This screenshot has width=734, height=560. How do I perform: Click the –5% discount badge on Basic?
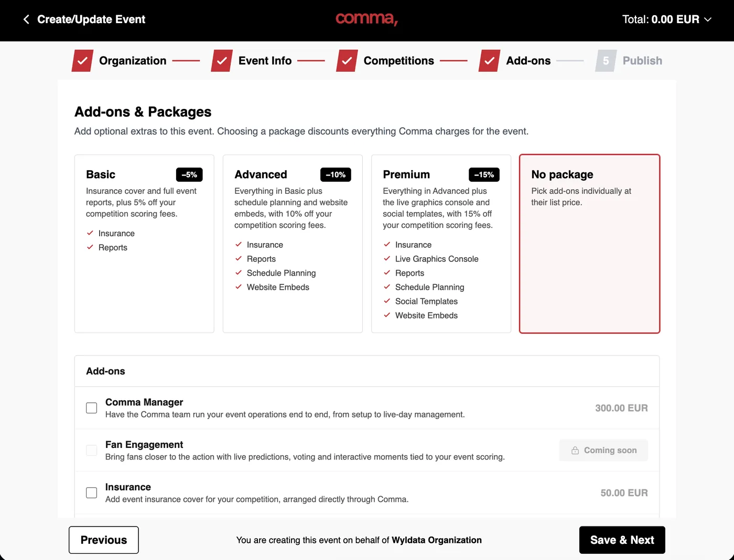(189, 174)
